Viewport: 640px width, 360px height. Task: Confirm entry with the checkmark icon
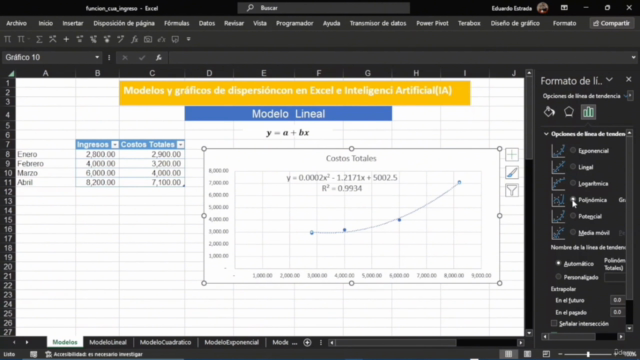pyautogui.click(x=142, y=58)
